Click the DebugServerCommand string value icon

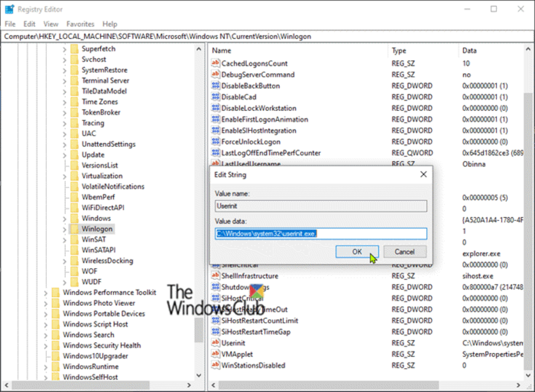216,74
